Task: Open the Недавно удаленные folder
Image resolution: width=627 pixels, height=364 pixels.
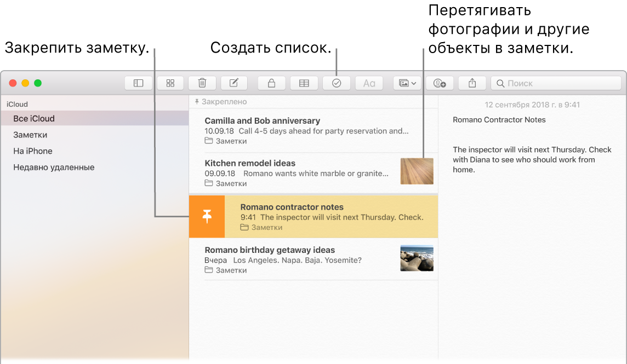Action: [x=49, y=167]
